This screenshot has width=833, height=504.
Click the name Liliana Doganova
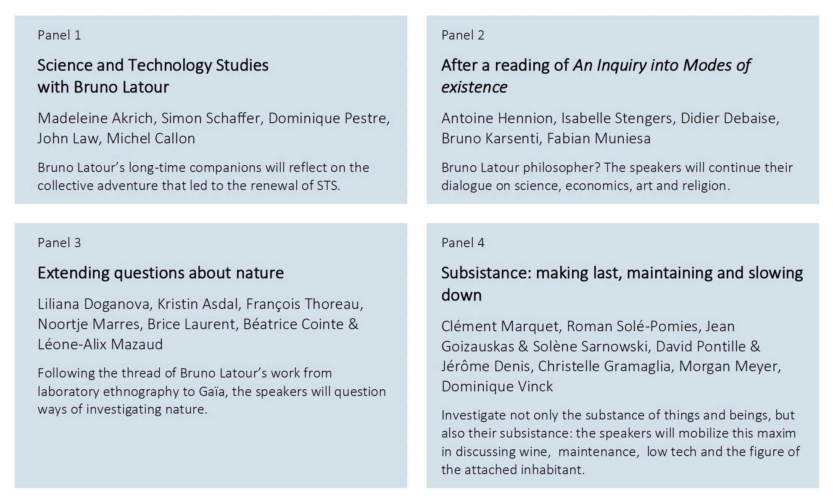point(93,304)
